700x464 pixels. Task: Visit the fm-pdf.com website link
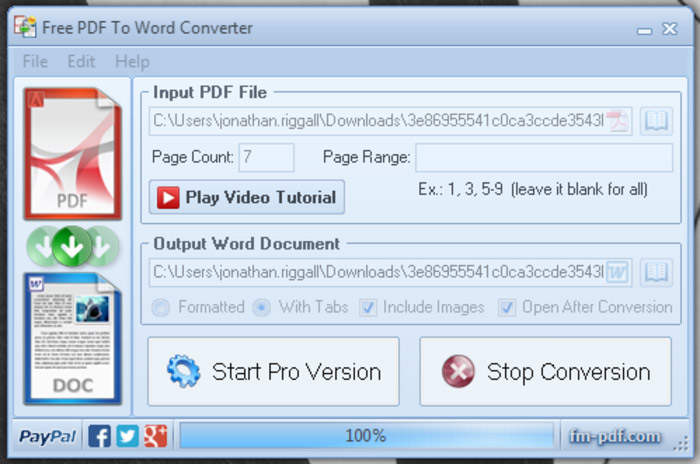click(615, 436)
